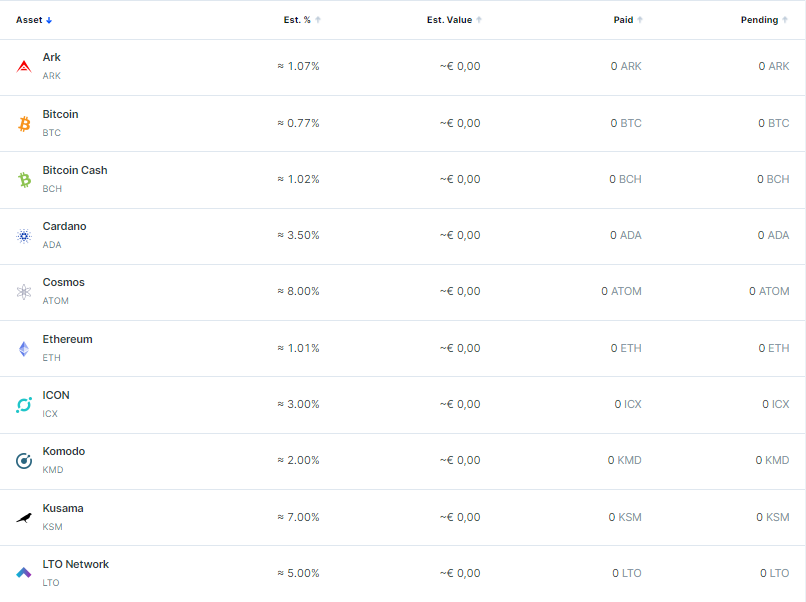
Task: Click the red Ark logo icon
Action: click(24, 67)
